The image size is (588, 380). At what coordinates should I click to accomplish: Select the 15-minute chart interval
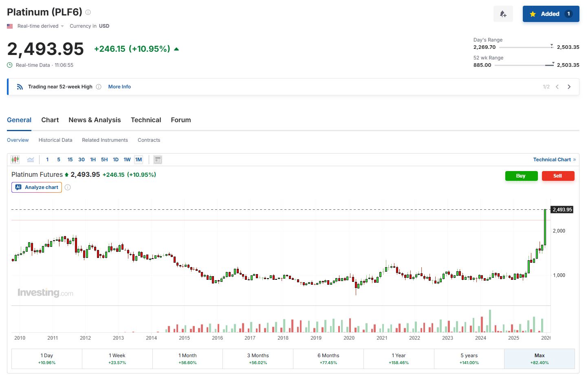70,160
